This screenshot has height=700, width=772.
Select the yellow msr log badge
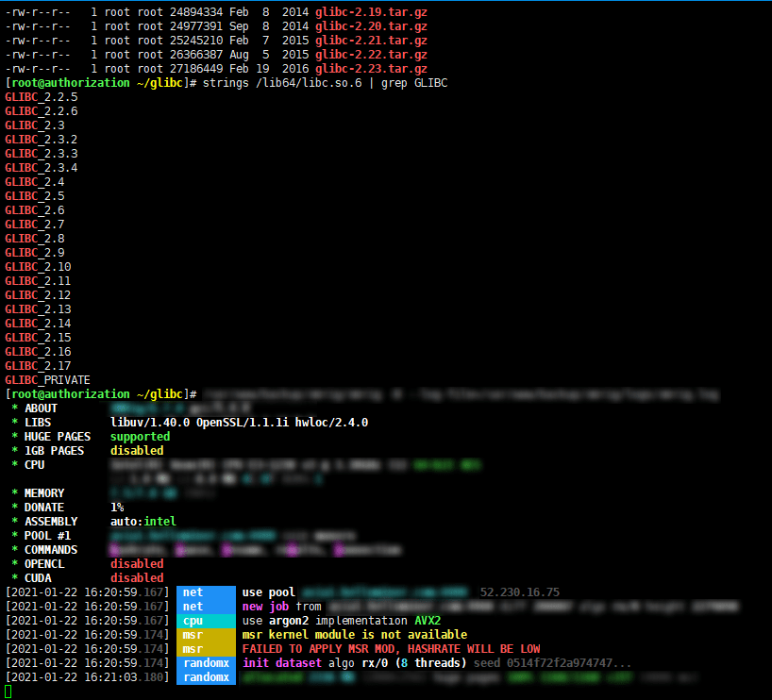(192, 635)
